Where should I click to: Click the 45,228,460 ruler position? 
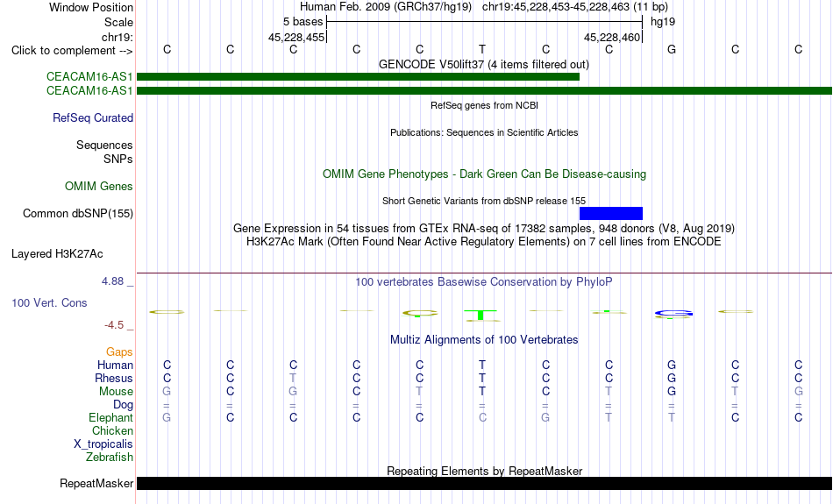612,37
